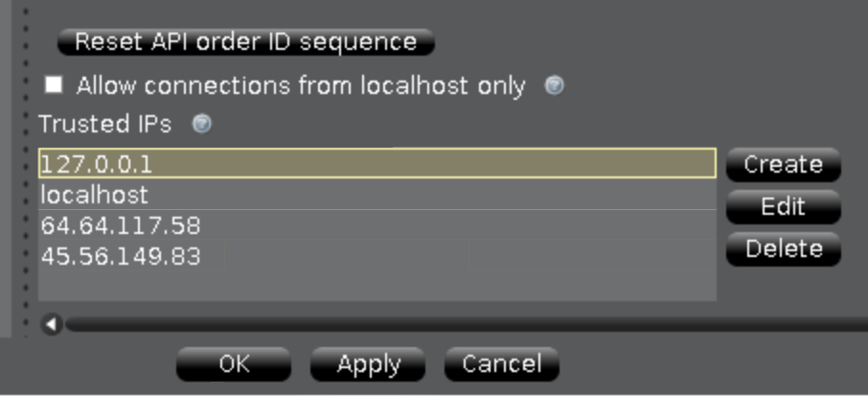Delete the selected trusted IP
The image size is (868, 397).
pyautogui.click(x=784, y=248)
